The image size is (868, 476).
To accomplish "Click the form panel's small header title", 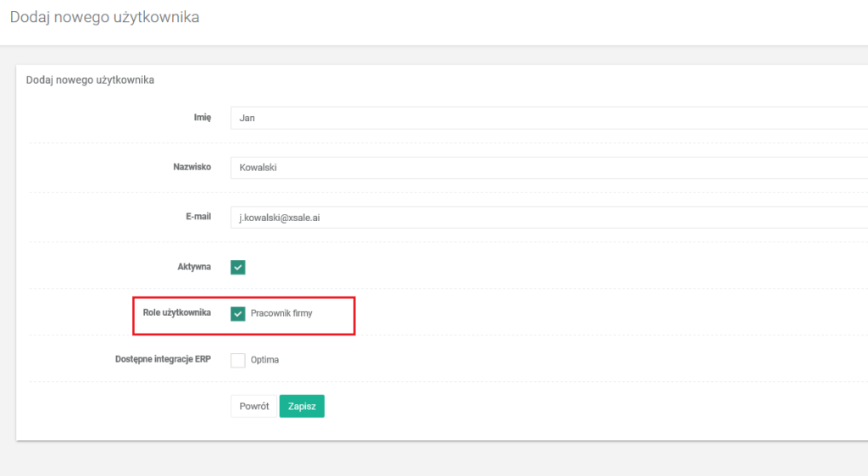I will pyautogui.click(x=90, y=80).
